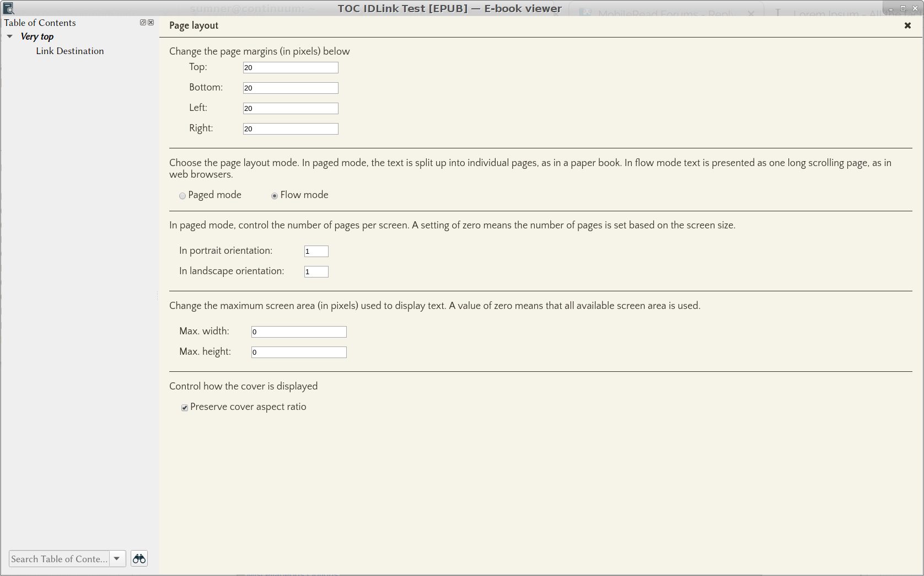Viewport: 924px width, 576px height.
Task: Open the search history dropdown arrow
Action: tap(117, 559)
